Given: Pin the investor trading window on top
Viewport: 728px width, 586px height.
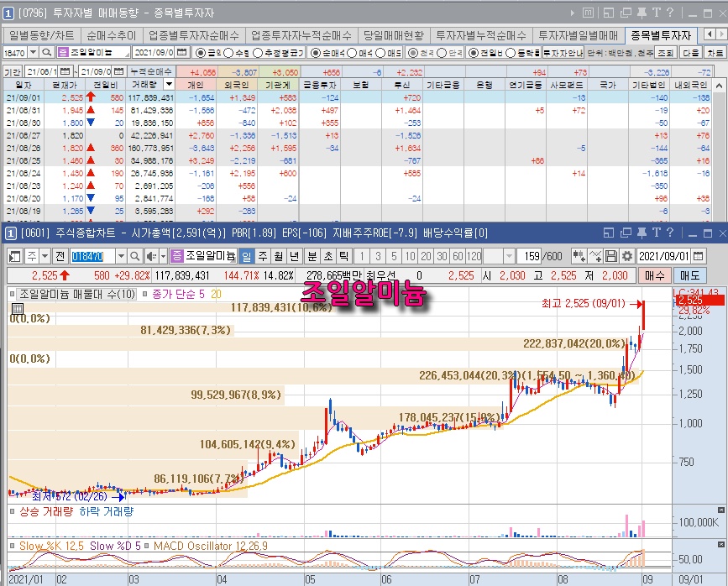Looking at the screenshot, I should (642, 13).
